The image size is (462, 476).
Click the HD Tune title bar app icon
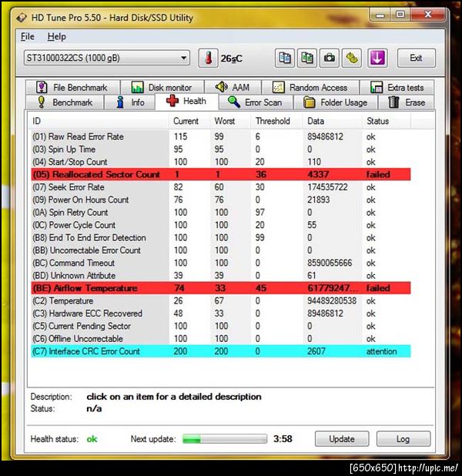22,18
